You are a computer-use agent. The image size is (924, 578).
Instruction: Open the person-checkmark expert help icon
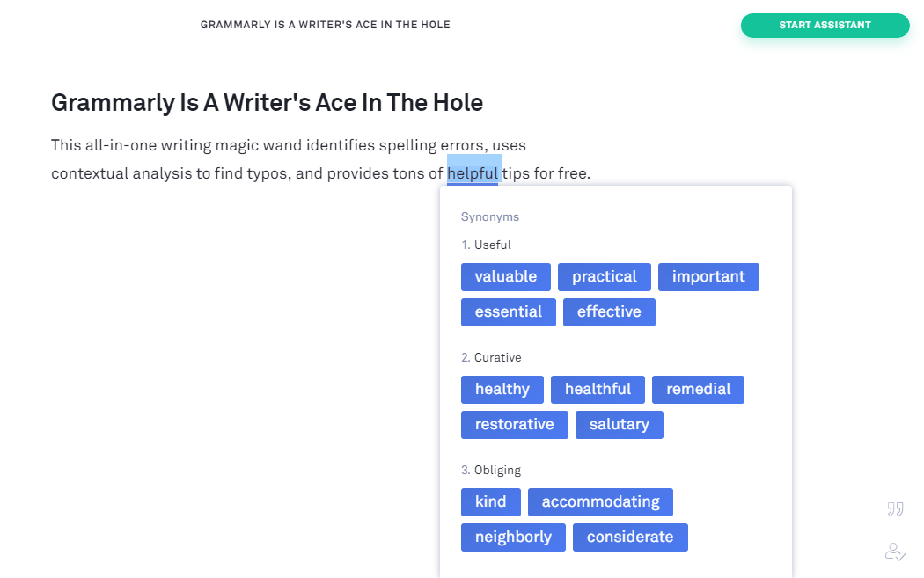[895, 552]
